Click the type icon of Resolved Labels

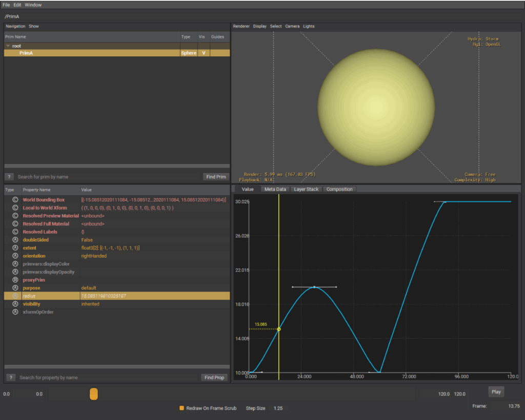[x=15, y=232]
